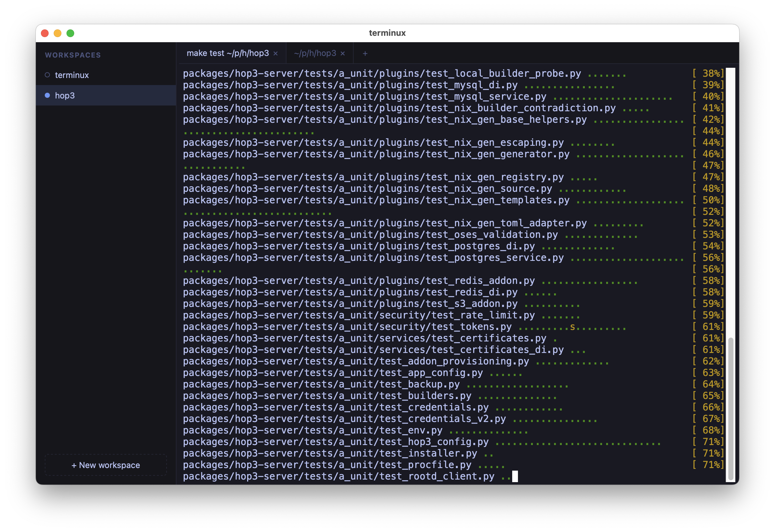Click the test_mysql_service.py output line

(454, 97)
